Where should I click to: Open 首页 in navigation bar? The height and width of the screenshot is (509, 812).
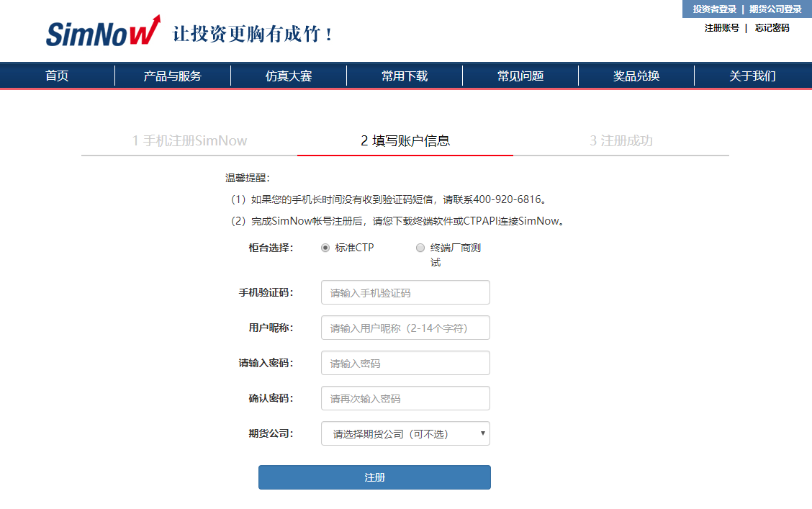[57, 76]
